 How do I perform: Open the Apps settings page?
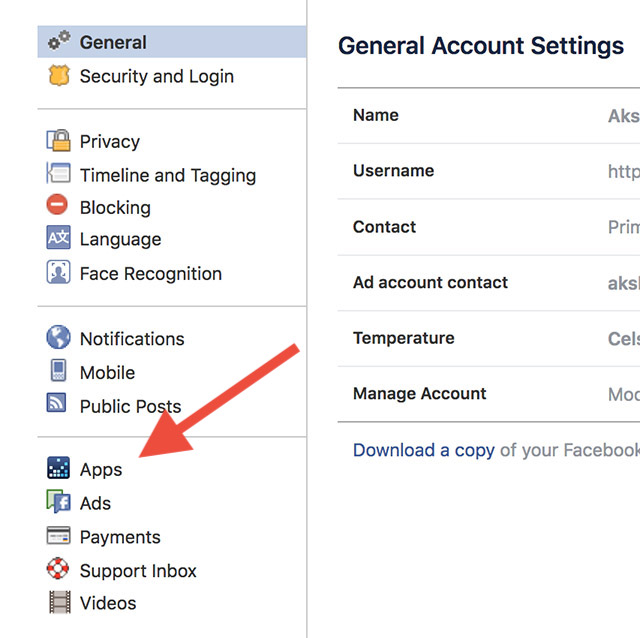(x=101, y=470)
